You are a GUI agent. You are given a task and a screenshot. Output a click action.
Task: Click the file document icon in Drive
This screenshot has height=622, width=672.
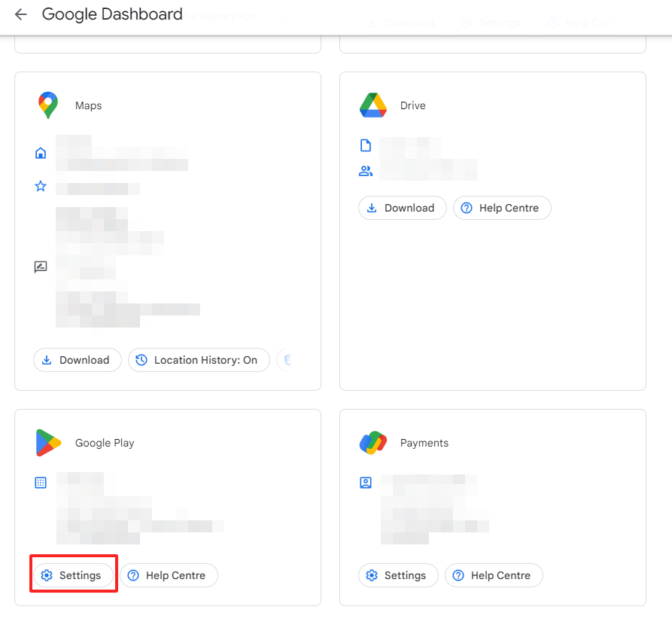pos(366,145)
